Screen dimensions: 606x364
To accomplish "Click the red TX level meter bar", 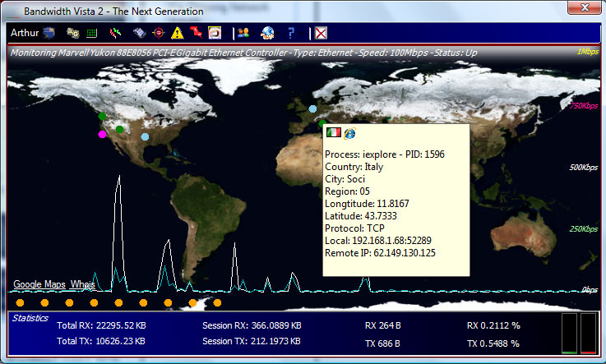I will [588, 334].
